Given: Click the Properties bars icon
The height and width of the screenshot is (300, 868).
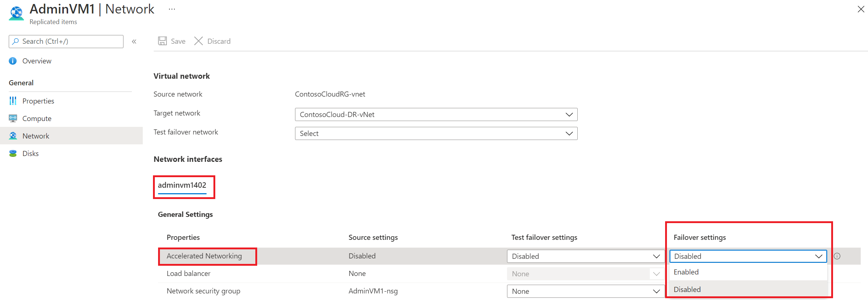Looking at the screenshot, I should (13, 101).
